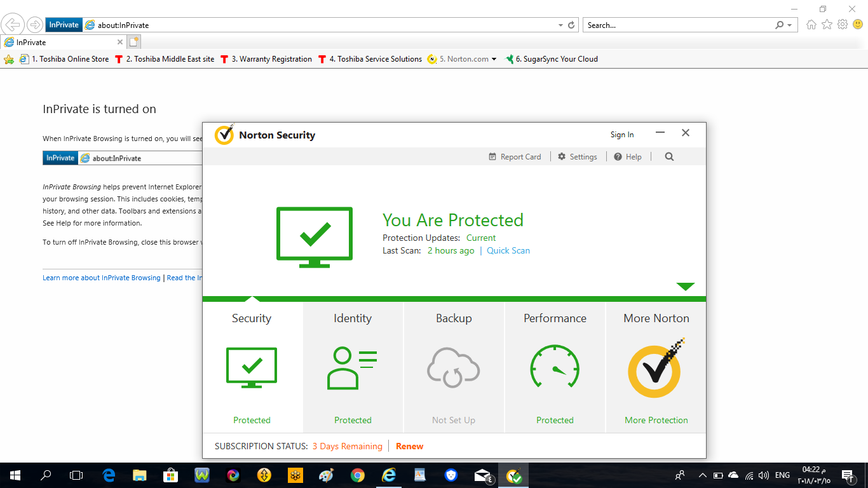Click Sign In in Norton window
This screenshot has width=868, height=488.
pyautogui.click(x=622, y=135)
